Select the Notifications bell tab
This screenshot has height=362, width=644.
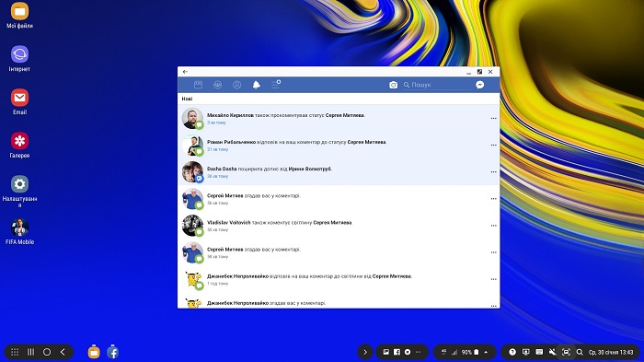pos(257,85)
